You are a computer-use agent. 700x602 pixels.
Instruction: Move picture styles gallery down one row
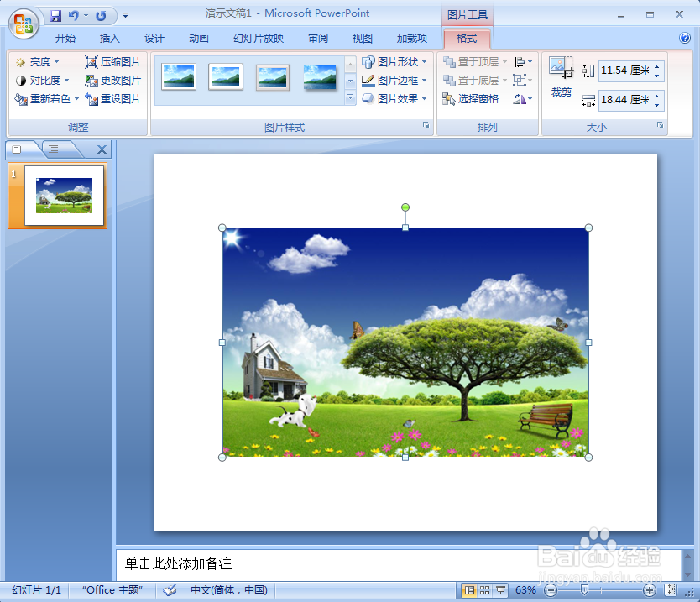(x=351, y=81)
